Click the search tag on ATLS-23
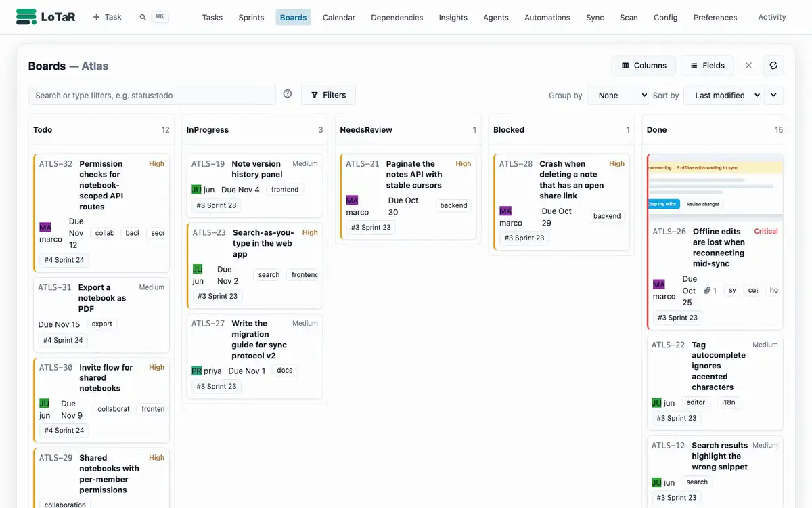This screenshot has width=812, height=508. point(269,275)
